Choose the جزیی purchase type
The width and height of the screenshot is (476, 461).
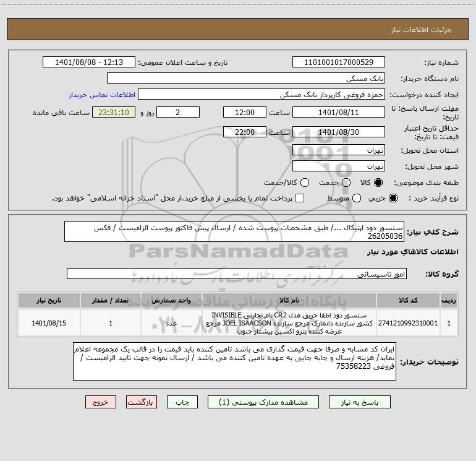tap(393, 198)
